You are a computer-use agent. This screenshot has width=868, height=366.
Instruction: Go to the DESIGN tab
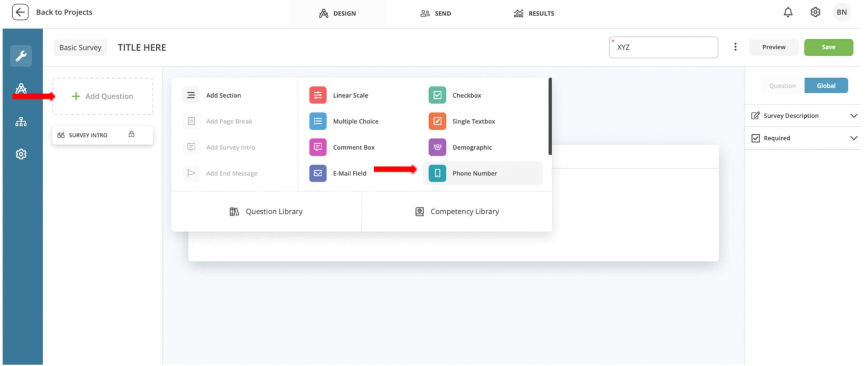point(337,14)
